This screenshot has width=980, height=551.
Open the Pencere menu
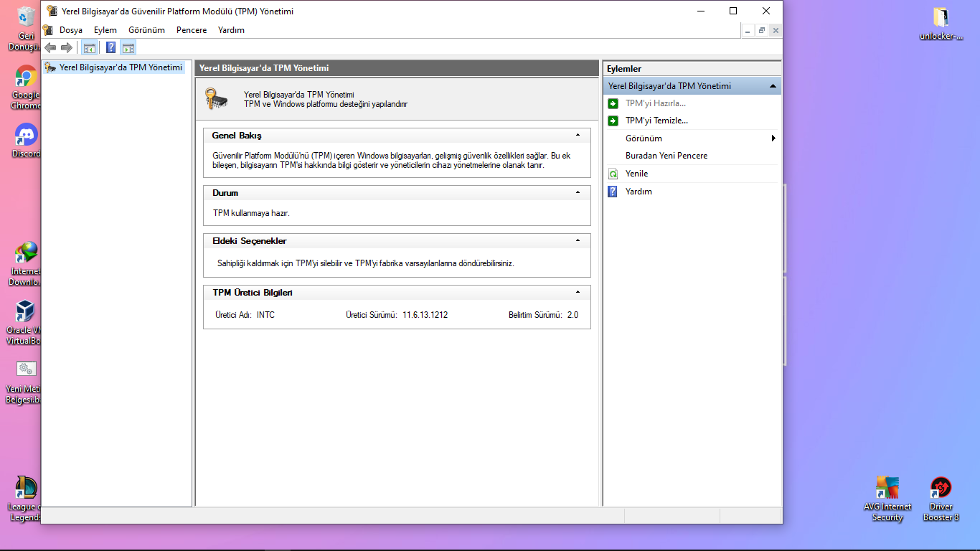(192, 30)
